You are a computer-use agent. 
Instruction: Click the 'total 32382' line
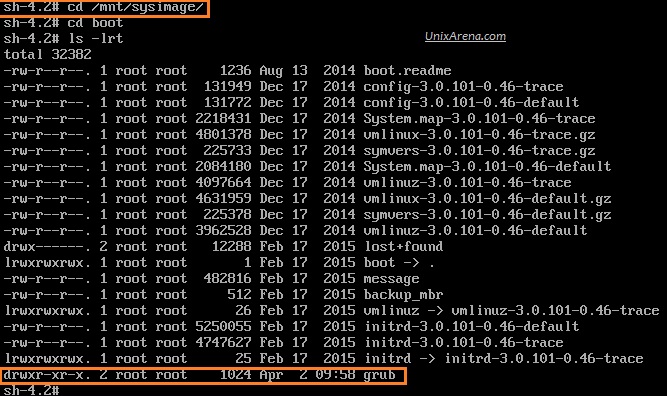click(x=48, y=54)
